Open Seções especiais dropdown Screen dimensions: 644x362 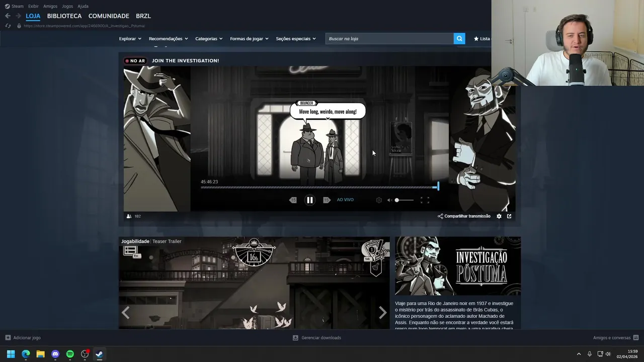click(296, 39)
